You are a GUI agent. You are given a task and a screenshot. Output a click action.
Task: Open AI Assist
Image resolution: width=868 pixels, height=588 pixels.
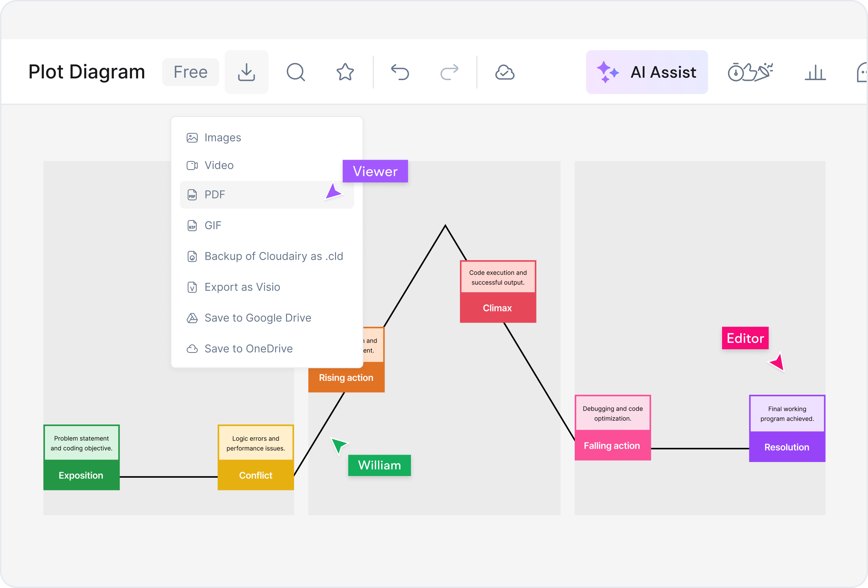(646, 72)
